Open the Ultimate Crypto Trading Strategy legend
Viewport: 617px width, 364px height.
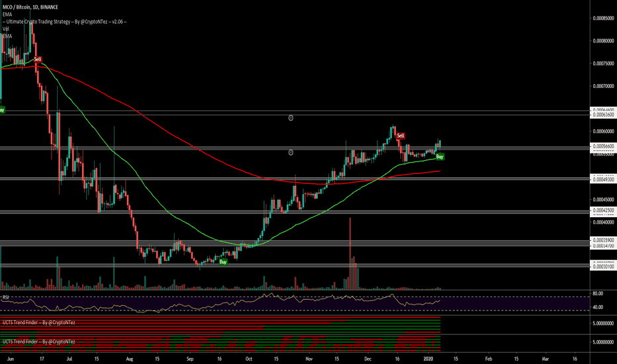point(64,22)
